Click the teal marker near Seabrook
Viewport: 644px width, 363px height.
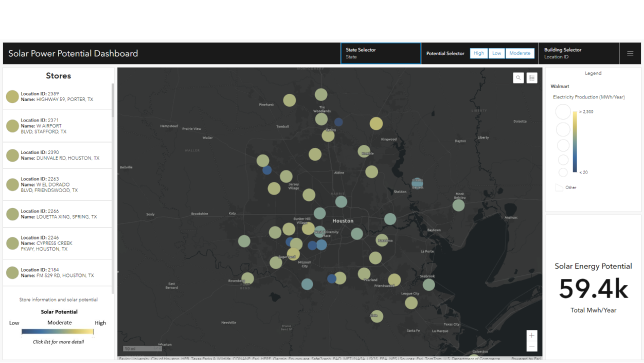(429, 284)
